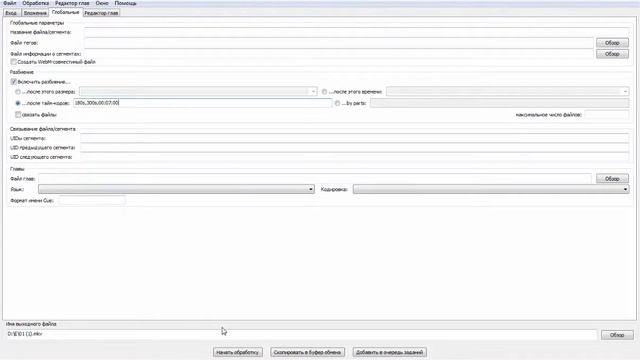Enable WebM compatible file checkbox
This screenshot has width=640, height=360.
tap(14, 62)
